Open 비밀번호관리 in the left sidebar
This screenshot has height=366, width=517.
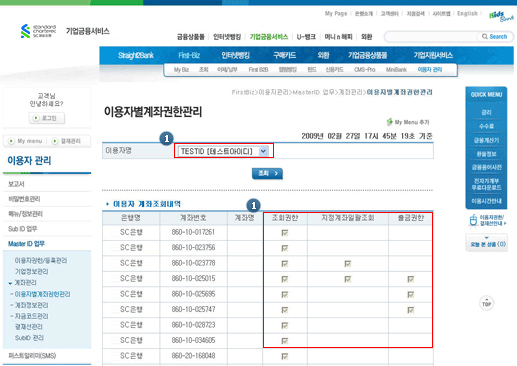pyautogui.click(x=24, y=199)
